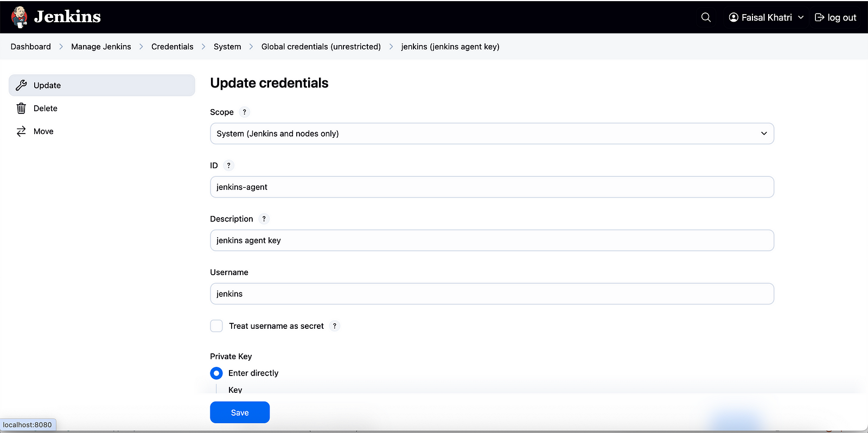The width and height of the screenshot is (868, 433).
Task: Go to the Dashboard breadcrumb
Action: (x=31, y=47)
